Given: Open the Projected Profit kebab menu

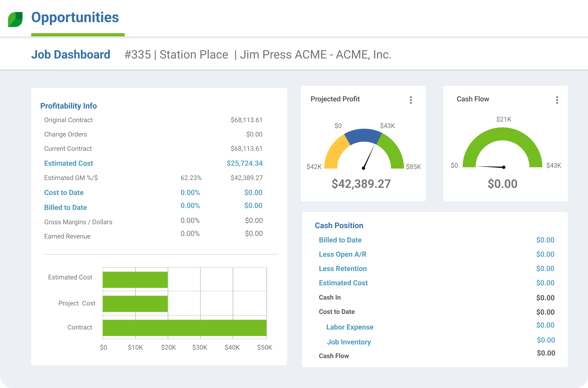Looking at the screenshot, I should coord(411,100).
